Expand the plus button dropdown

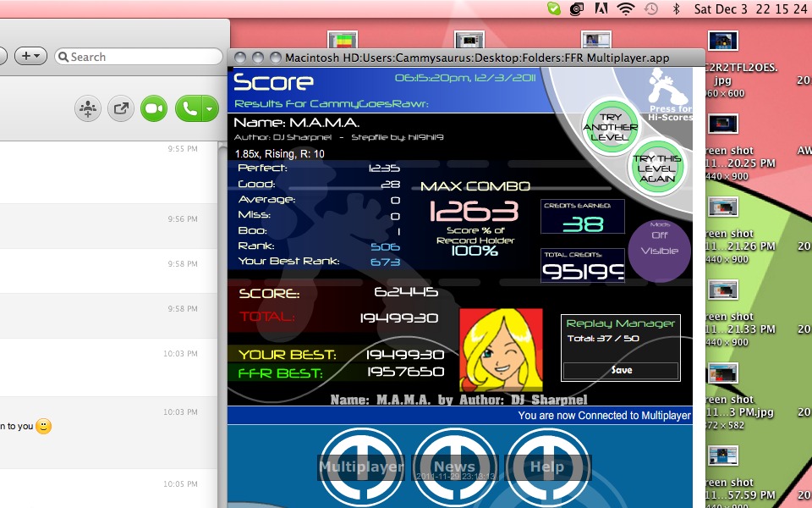(30, 56)
